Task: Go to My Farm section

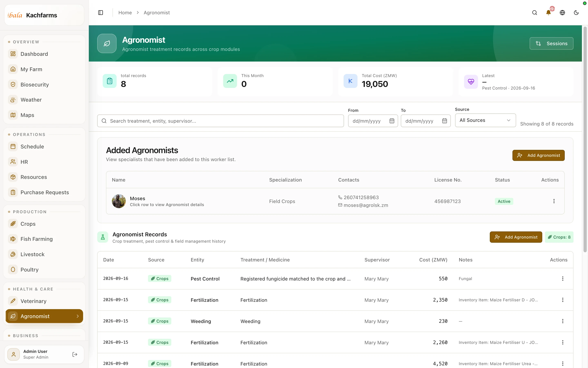Action: [44, 69]
